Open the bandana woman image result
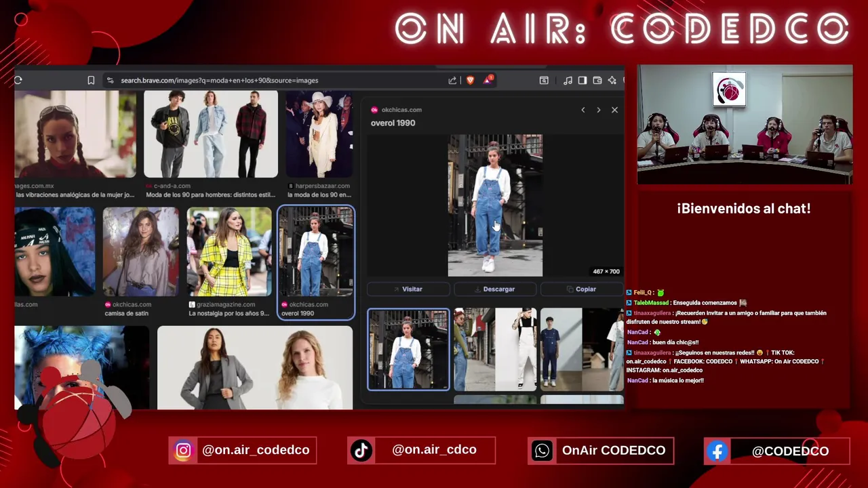This screenshot has height=488, width=868. 55,251
